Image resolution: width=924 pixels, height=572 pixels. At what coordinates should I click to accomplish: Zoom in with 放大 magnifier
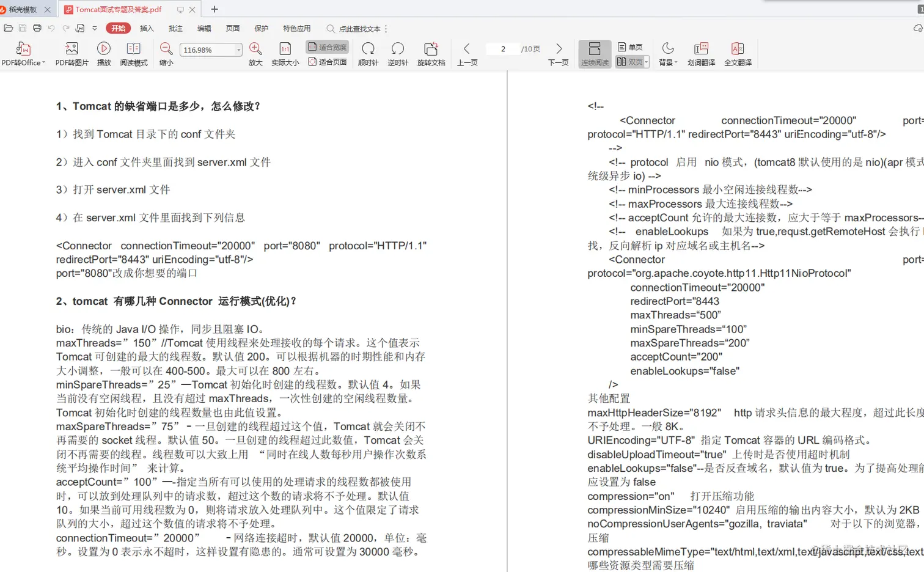[x=255, y=53]
